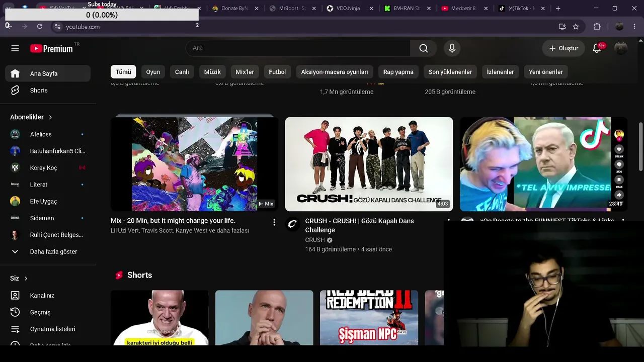The width and height of the screenshot is (644, 362).
Task: Switch to the MrBoost browser tab
Action: coord(293,9)
